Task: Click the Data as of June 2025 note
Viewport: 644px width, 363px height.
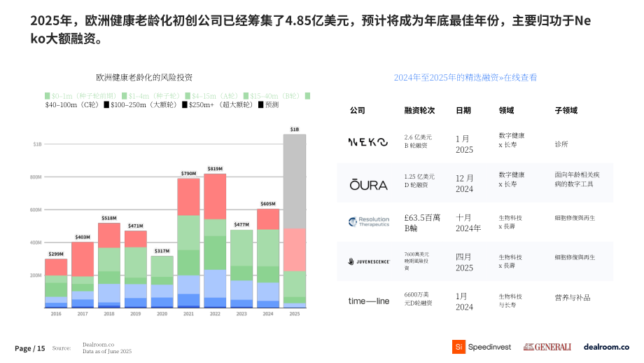Action: pyautogui.click(x=107, y=351)
